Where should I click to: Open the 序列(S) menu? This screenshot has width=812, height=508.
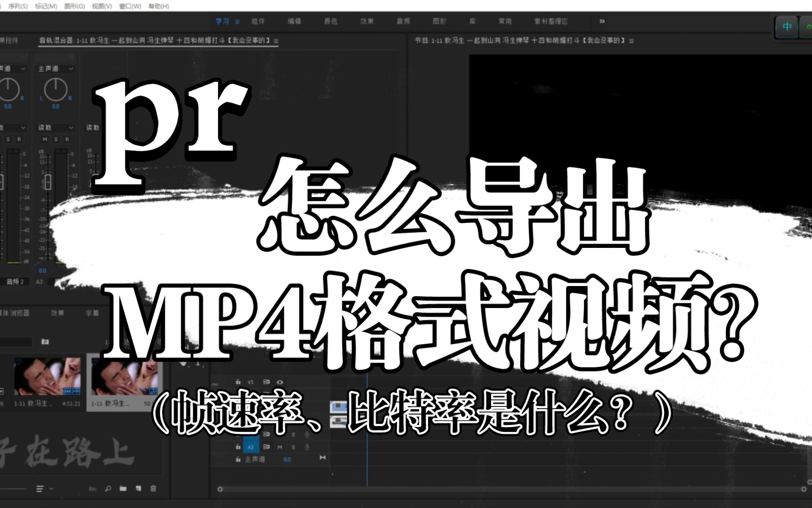coord(18,6)
